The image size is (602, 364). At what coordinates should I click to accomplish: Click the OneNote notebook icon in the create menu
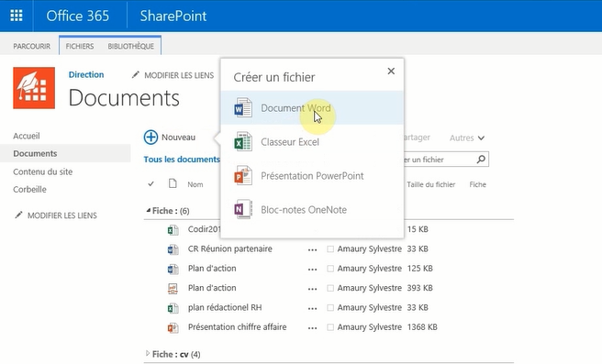click(x=243, y=209)
